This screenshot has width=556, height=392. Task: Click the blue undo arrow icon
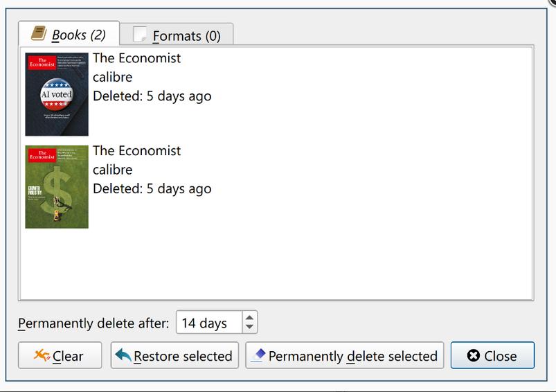[x=123, y=355]
